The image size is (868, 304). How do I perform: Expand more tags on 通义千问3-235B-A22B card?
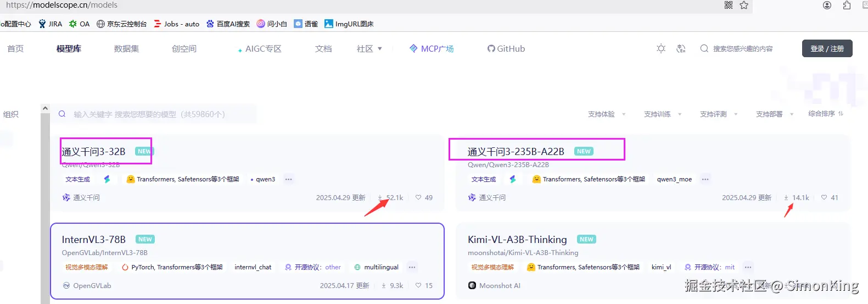click(x=705, y=179)
